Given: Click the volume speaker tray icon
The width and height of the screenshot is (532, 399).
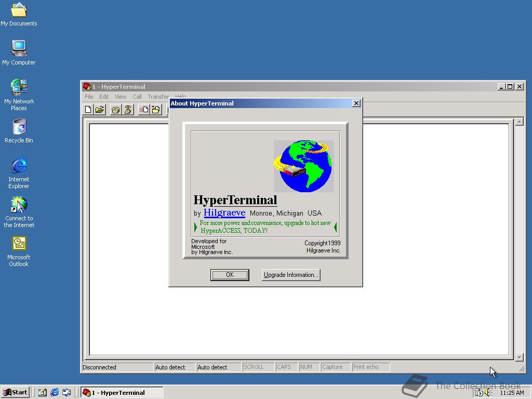Looking at the screenshot, I should [488, 393].
